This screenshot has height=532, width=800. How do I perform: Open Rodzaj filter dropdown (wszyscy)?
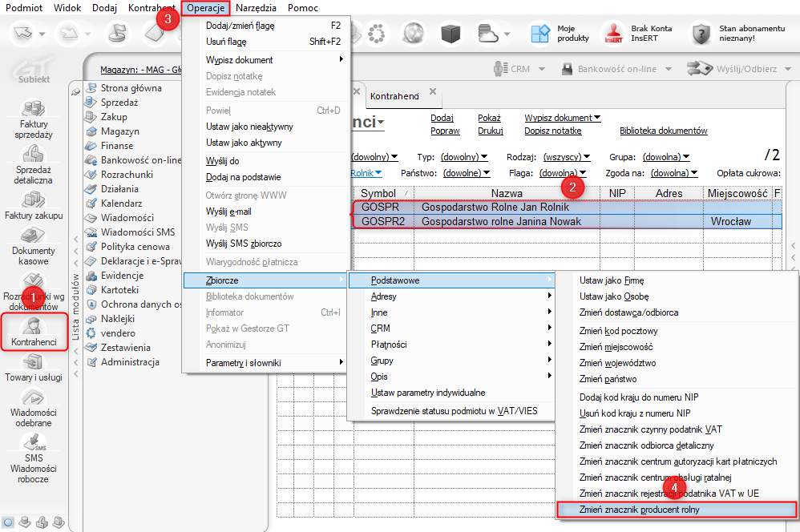pos(567,157)
